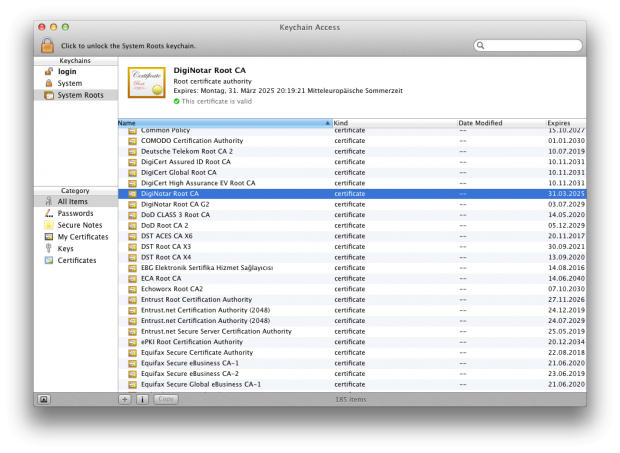Click the DigiNotar Root CA G2 icon
Screen dimensions: 620x453
pos(132,205)
